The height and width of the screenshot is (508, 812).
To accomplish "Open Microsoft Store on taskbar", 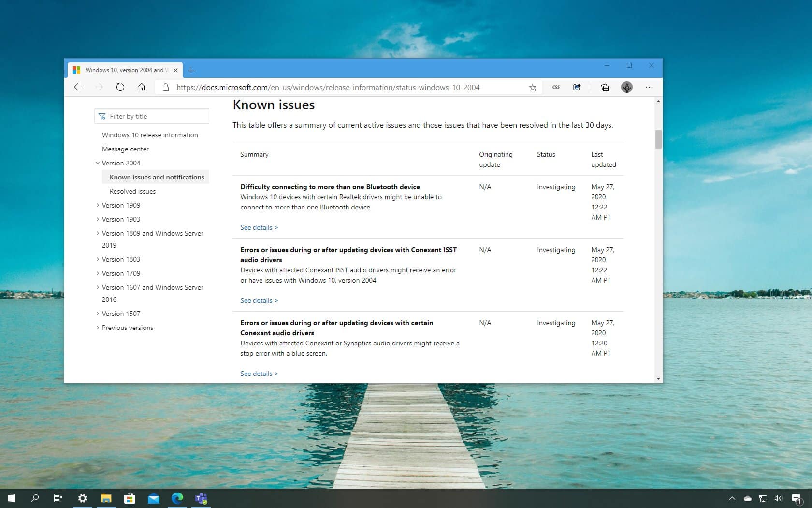I will point(130,498).
